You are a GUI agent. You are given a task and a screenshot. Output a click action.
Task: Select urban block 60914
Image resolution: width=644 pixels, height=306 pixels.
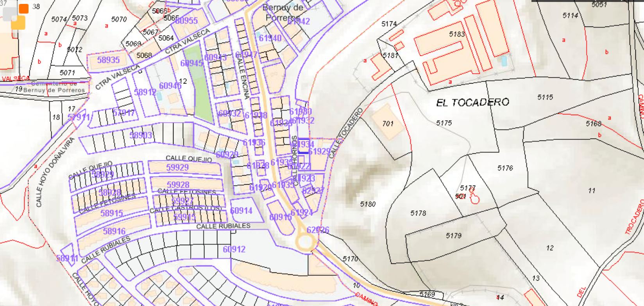[x=241, y=211]
